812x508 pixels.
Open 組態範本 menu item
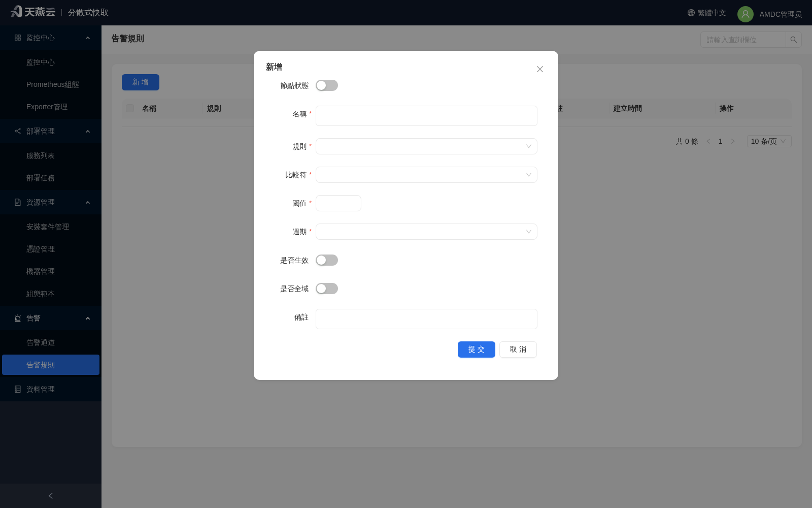[x=51, y=294]
